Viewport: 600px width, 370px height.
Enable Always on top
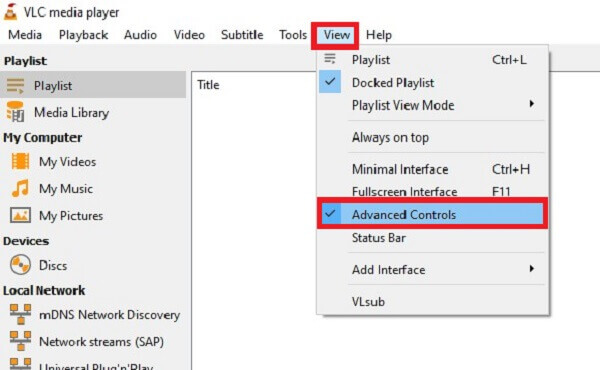click(x=432, y=137)
